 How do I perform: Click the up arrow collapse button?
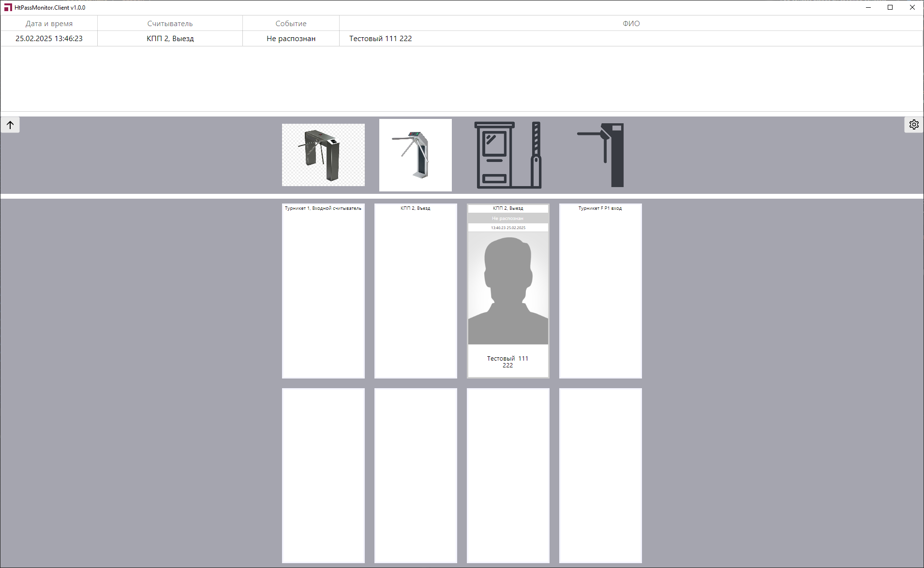coord(10,125)
